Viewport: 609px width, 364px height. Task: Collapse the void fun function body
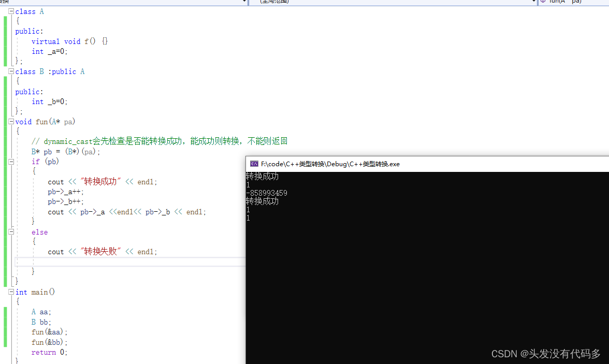(x=11, y=122)
